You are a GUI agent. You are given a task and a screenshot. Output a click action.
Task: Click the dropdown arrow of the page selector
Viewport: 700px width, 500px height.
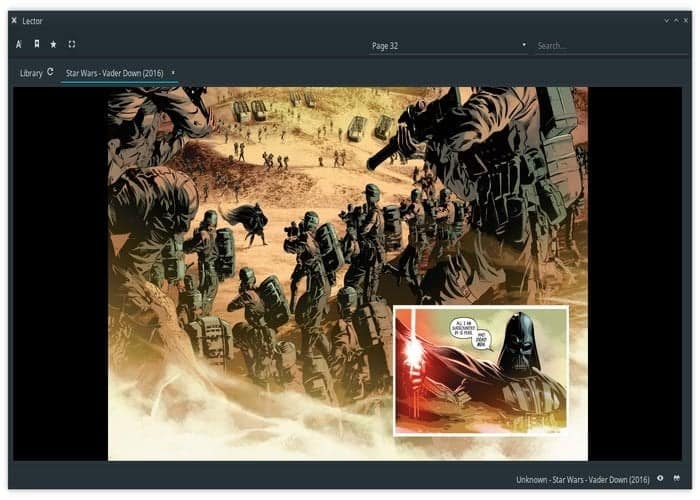[524, 45]
